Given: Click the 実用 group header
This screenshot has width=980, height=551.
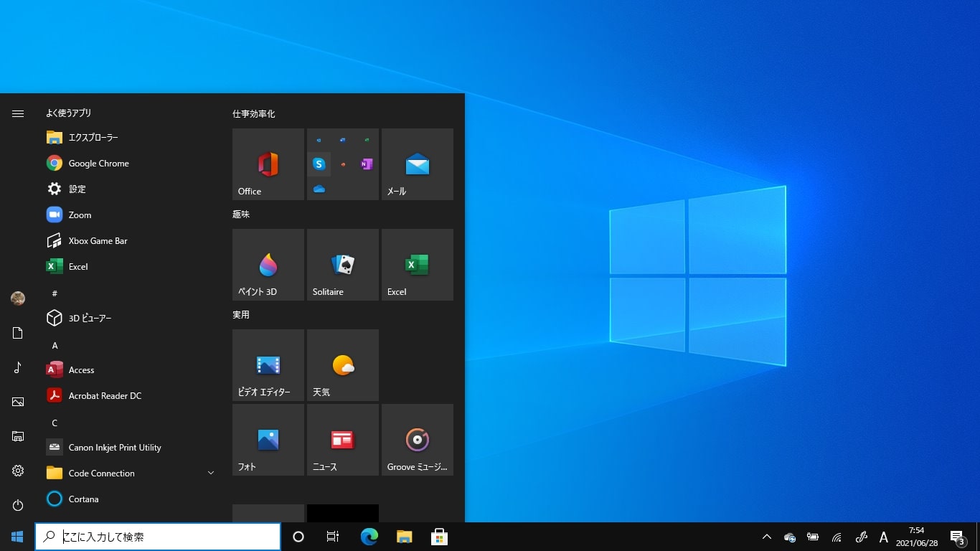Looking at the screenshot, I should [241, 315].
